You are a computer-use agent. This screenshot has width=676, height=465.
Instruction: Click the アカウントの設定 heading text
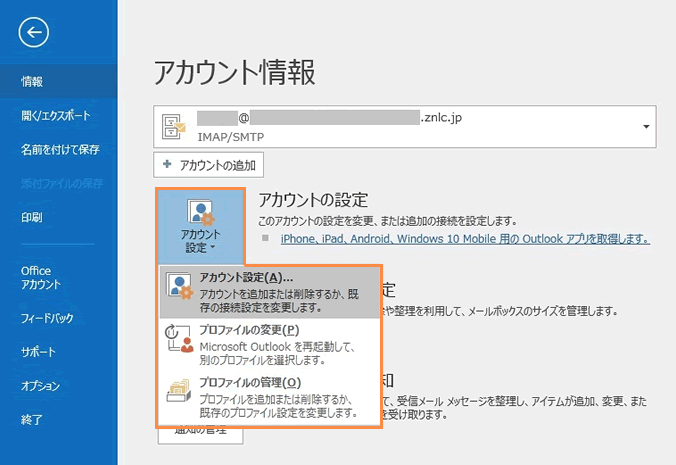coord(313,200)
